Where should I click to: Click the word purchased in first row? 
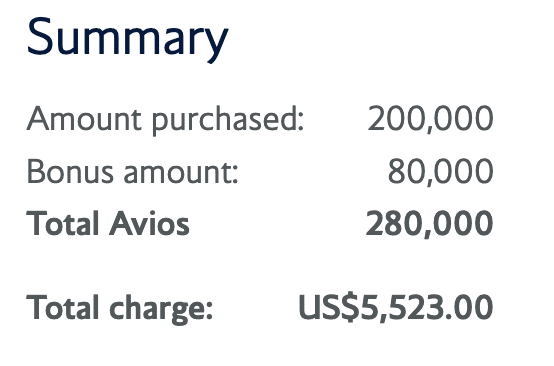228,121
